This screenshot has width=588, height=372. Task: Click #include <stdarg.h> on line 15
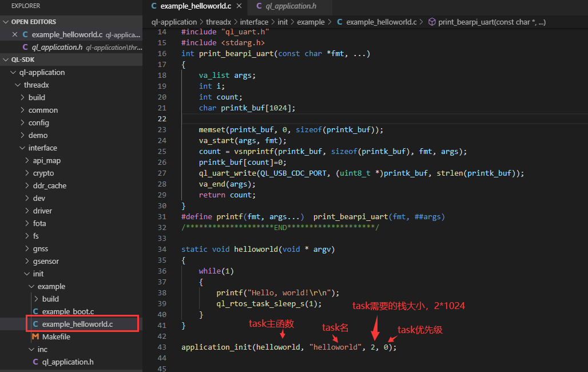tap(223, 43)
